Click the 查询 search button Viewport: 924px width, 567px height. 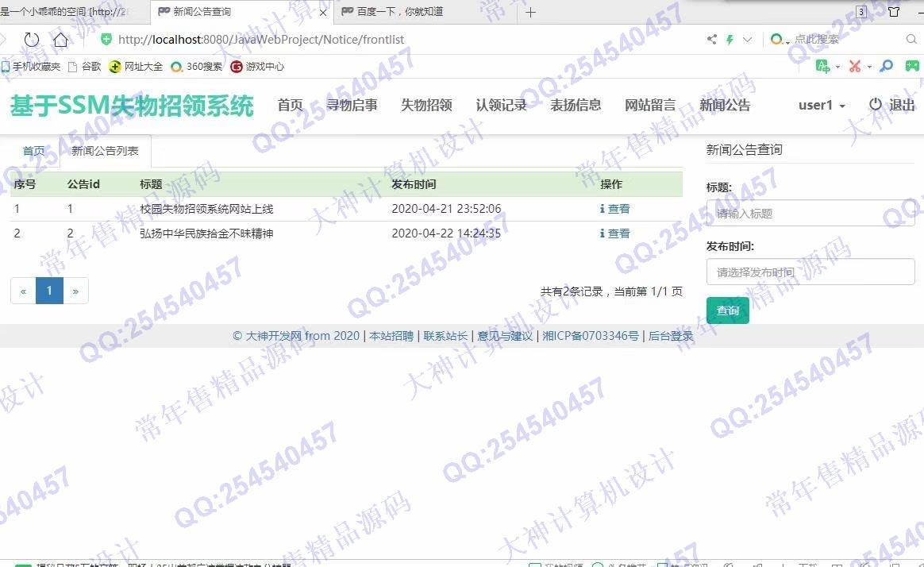[727, 310]
